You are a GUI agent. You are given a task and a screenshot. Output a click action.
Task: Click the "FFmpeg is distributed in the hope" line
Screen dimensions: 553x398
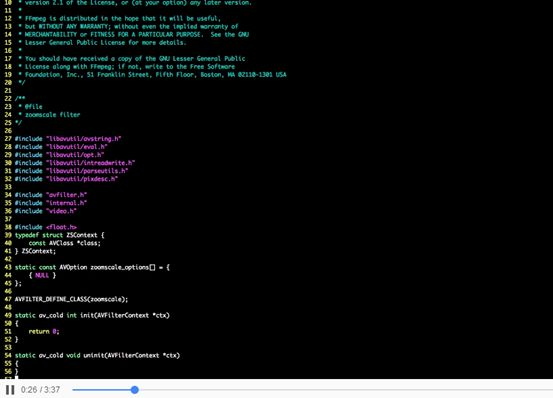point(120,18)
